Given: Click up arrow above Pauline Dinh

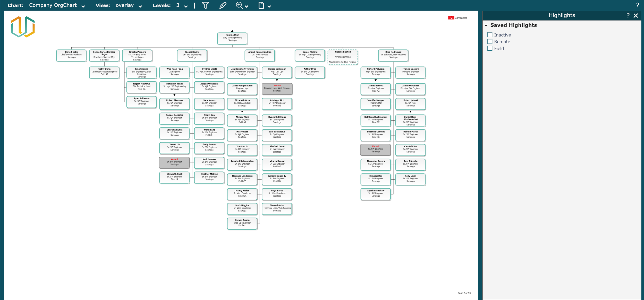Looking at the screenshot, I should click(232, 31).
